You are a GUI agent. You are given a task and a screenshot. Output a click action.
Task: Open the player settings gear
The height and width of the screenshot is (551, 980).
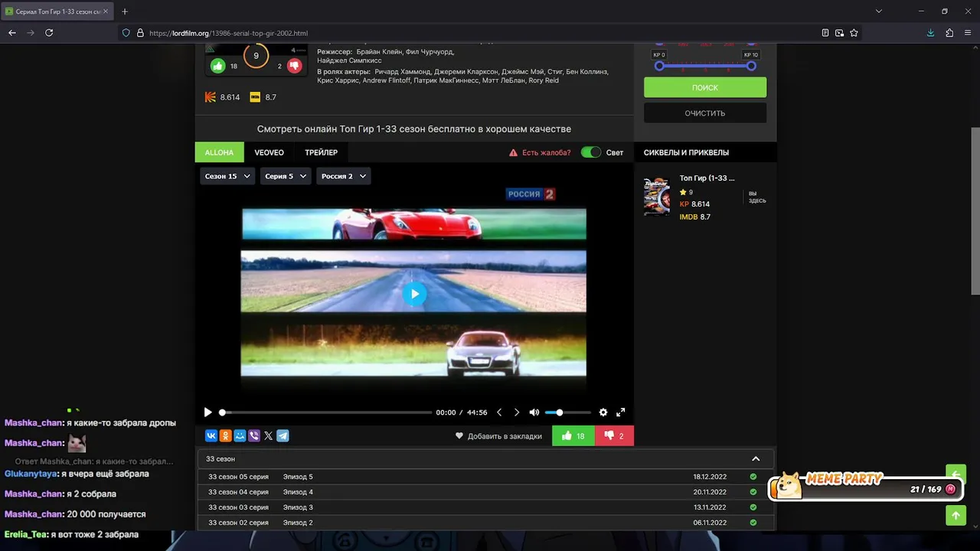coord(603,412)
